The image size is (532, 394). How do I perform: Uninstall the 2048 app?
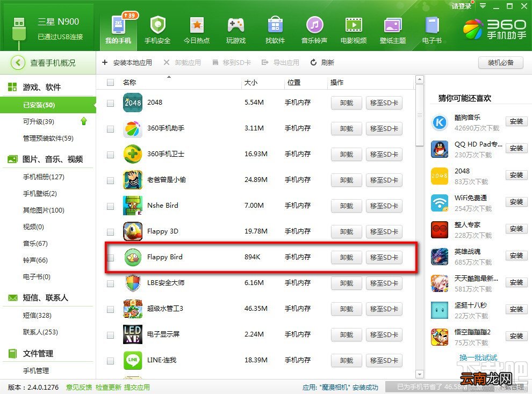coord(347,103)
